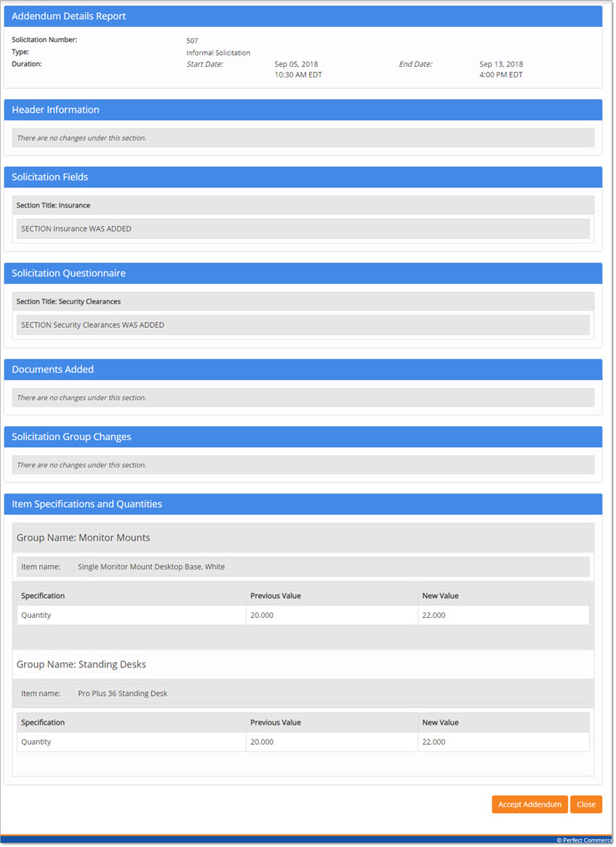616x847 pixels.
Task: Click Monitor Mounts new value 22.000
Action: 433,616
